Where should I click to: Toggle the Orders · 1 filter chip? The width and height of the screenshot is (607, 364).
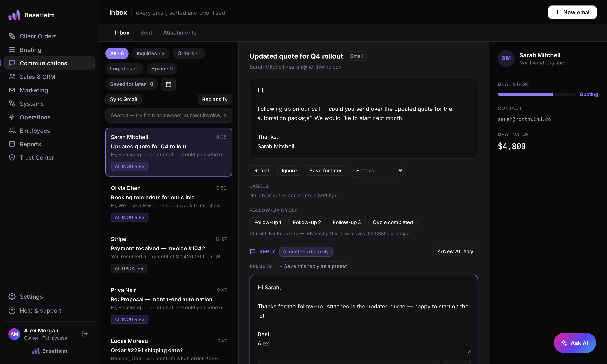[189, 54]
